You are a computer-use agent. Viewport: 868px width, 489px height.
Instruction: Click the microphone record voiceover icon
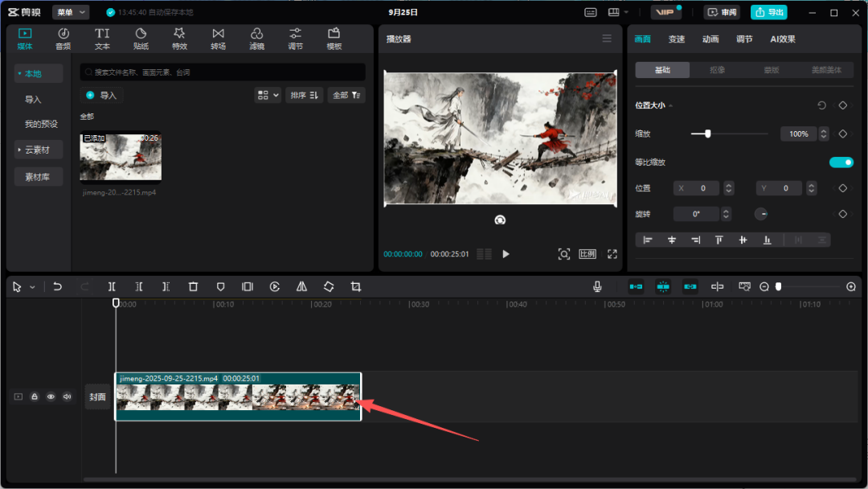(597, 286)
